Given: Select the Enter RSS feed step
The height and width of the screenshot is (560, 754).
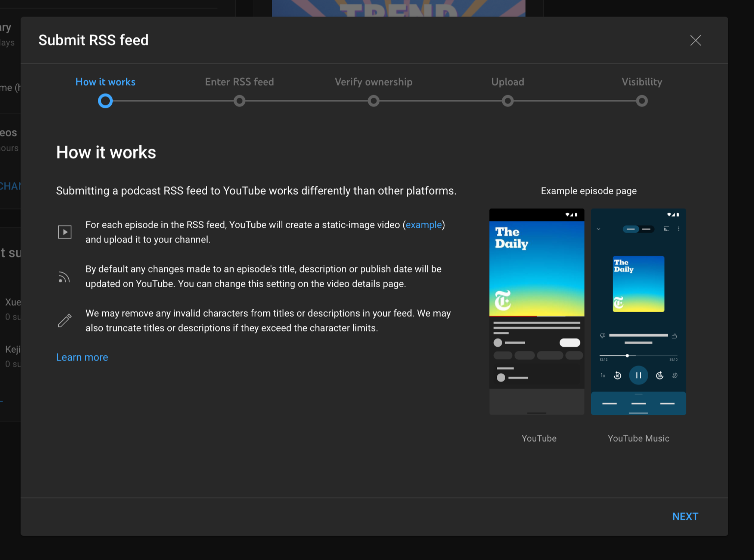Looking at the screenshot, I should (239, 101).
